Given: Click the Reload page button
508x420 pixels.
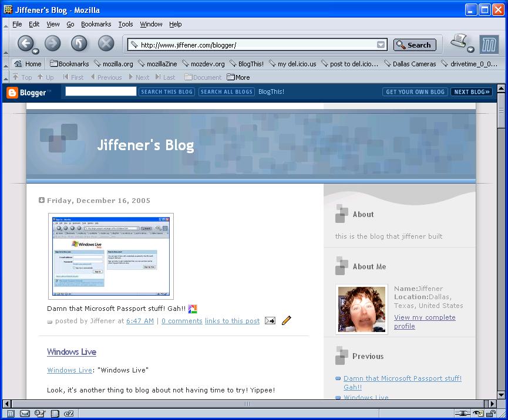Looking at the screenshot, I should pyautogui.click(x=79, y=43).
